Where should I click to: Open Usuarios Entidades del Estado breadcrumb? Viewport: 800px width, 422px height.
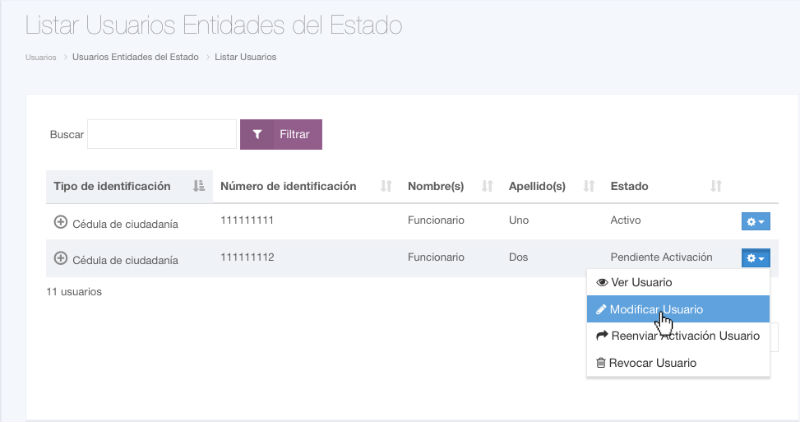[134, 57]
